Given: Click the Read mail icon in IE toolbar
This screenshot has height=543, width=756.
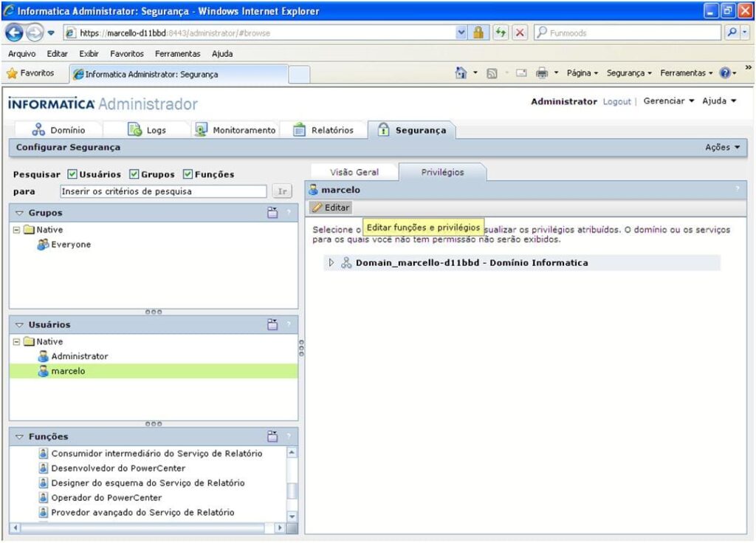Looking at the screenshot, I should 521,73.
